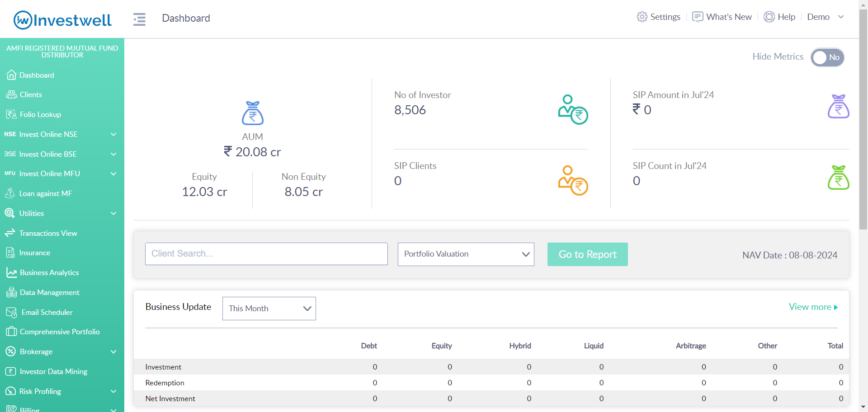Expand the Demo user menu
The image size is (868, 412).
pos(826,17)
